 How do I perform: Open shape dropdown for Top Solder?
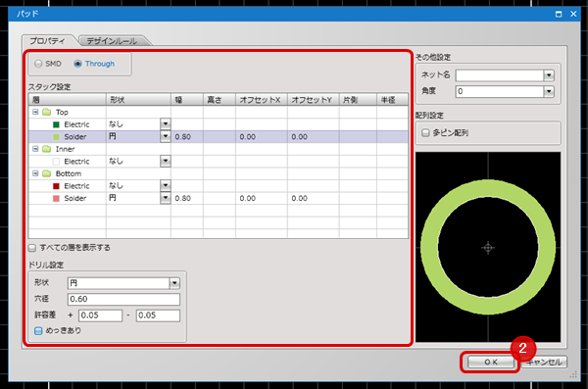[x=166, y=136]
